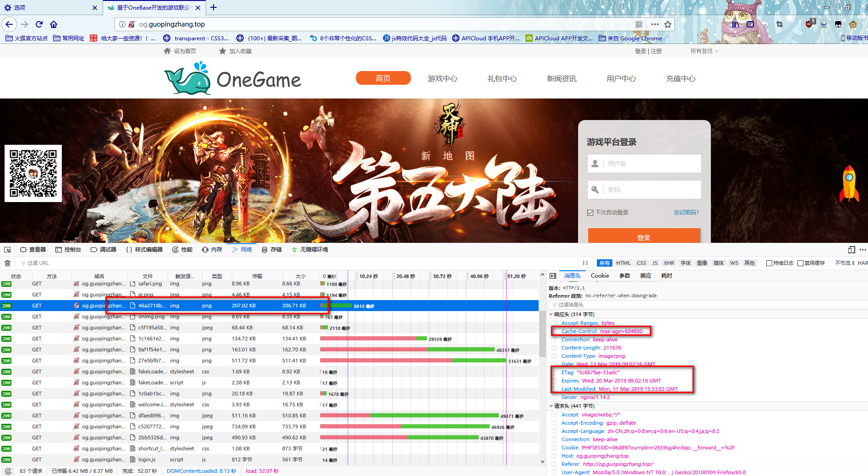
Task: Toggle the HTML network filter
Action: point(623,263)
